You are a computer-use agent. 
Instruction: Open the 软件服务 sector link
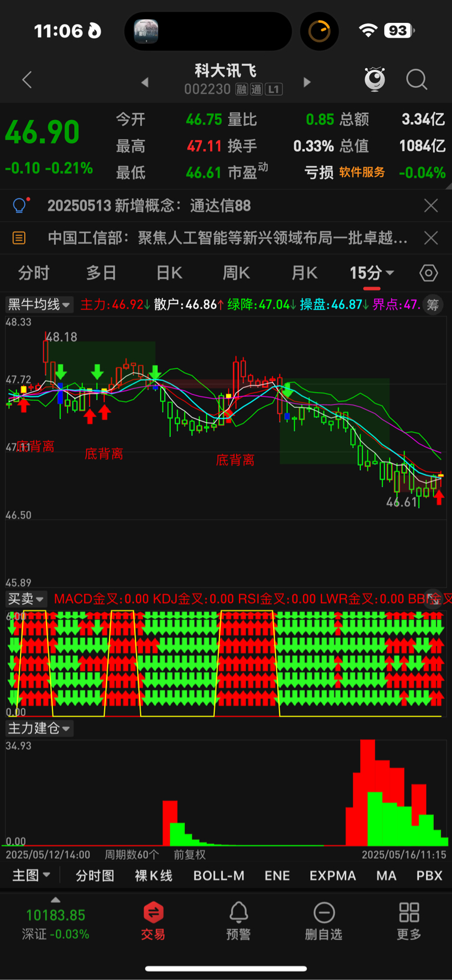362,172
